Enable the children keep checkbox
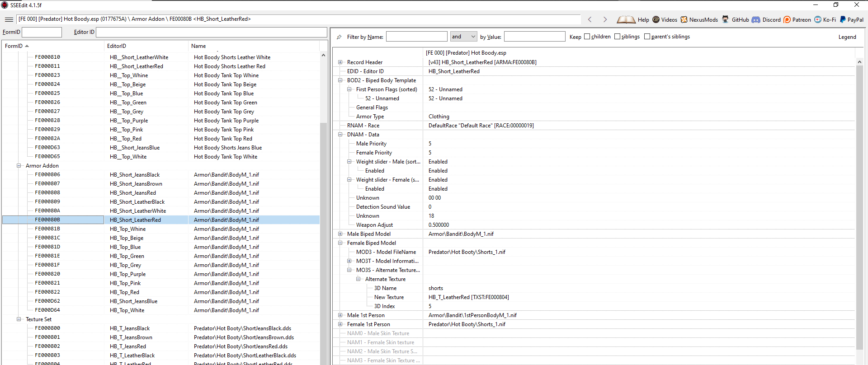868x365 pixels. point(587,37)
